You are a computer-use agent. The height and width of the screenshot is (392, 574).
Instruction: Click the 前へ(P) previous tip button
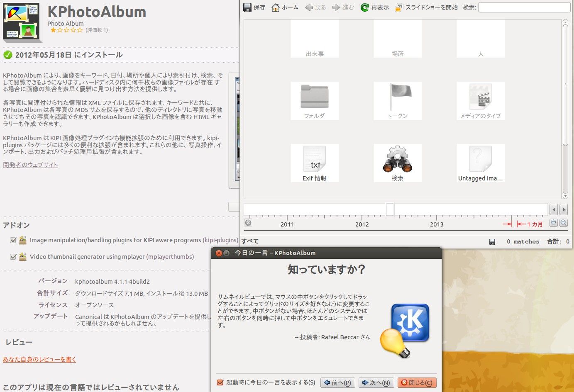[337, 382]
